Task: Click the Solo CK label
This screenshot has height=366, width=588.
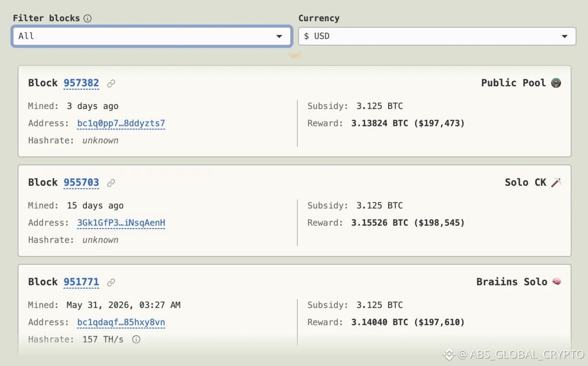Action: tap(526, 182)
